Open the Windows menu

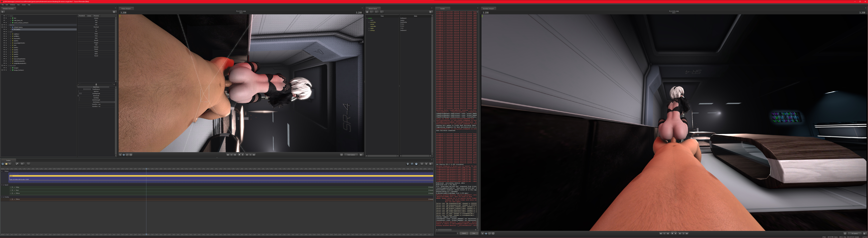click(12, 5)
